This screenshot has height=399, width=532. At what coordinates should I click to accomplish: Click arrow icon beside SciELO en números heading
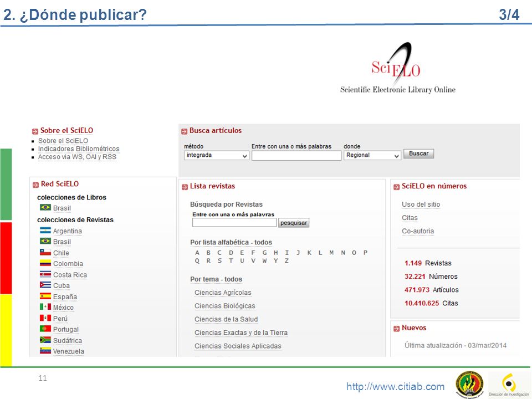point(396,187)
